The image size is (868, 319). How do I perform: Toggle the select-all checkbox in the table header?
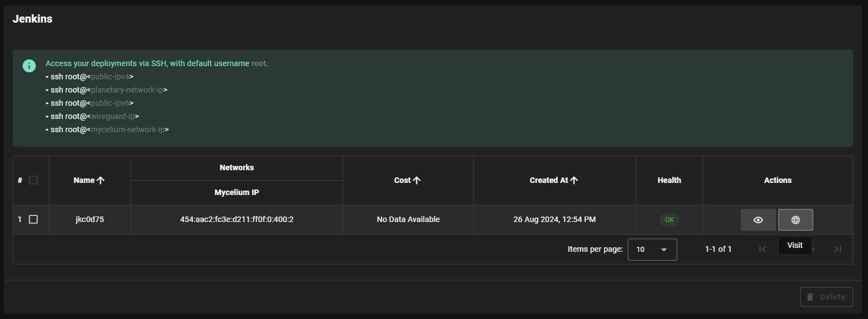tap(33, 180)
